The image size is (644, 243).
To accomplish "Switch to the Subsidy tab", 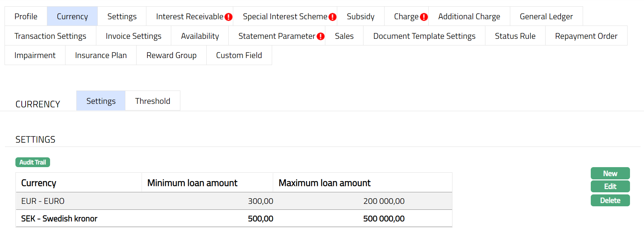I will click(360, 16).
